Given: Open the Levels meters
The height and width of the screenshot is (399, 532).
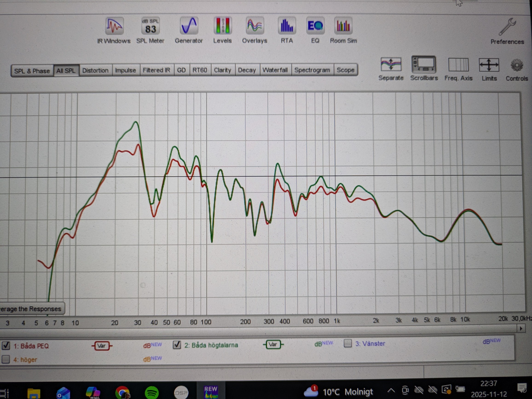Looking at the screenshot, I should [223, 26].
